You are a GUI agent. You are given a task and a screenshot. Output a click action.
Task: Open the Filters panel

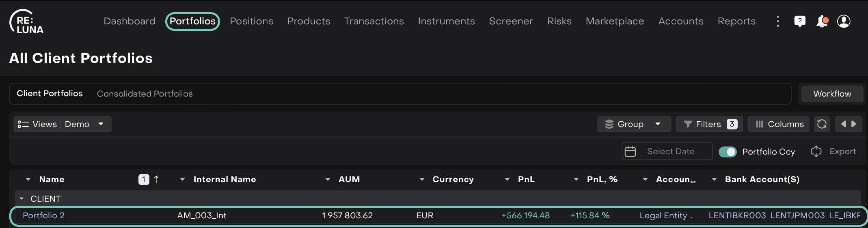tap(709, 124)
